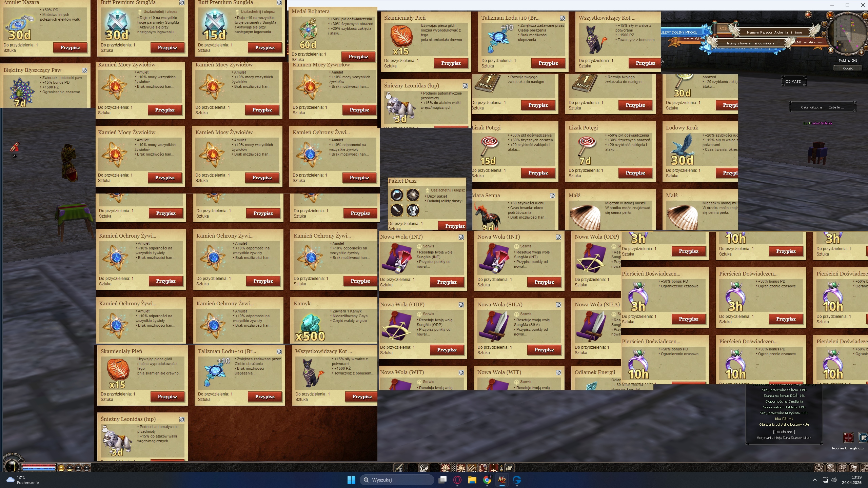Click the E button beside the minimap
The image size is (868, 488).
[x=824, y=24]
